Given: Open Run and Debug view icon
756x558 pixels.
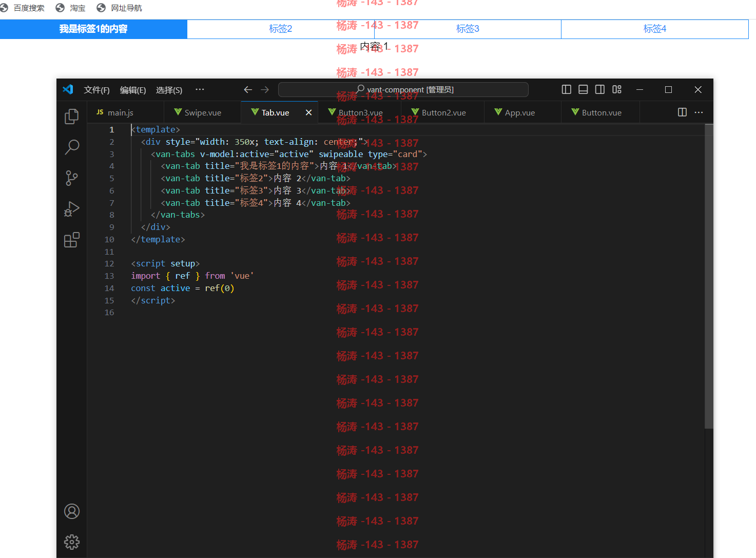Looking at the screenshot, I should [x=72, y=209].
